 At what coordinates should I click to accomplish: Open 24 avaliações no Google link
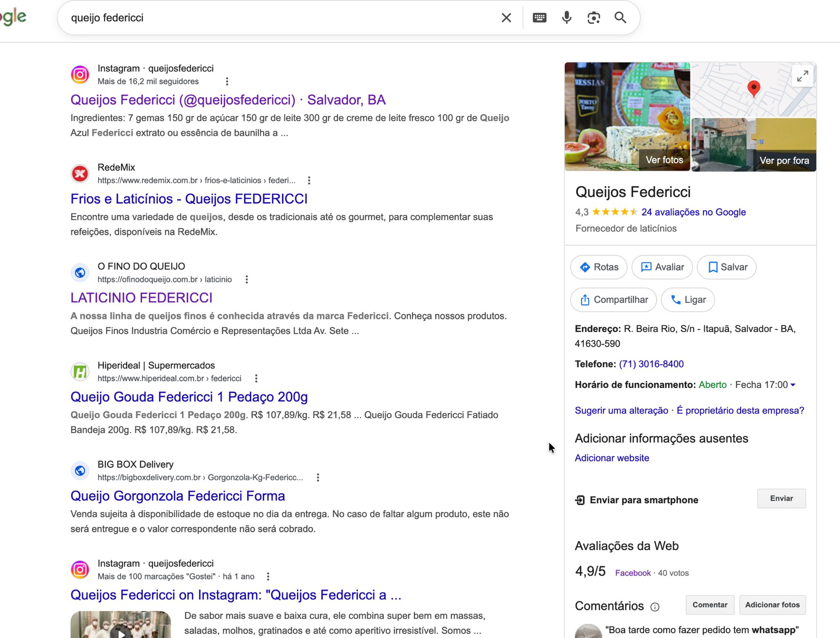(693, 212)
